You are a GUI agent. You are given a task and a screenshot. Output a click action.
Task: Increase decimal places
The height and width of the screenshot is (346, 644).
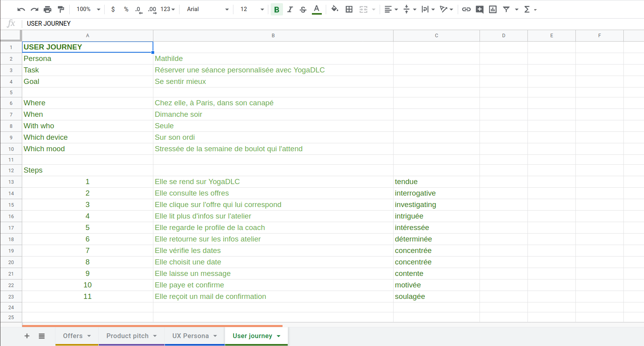pos(152,9)
